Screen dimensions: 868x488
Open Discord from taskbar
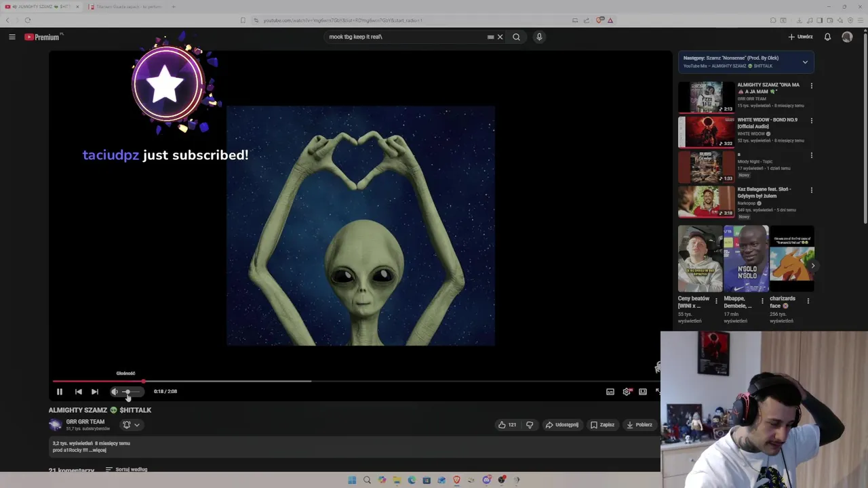tap(486, 480)
